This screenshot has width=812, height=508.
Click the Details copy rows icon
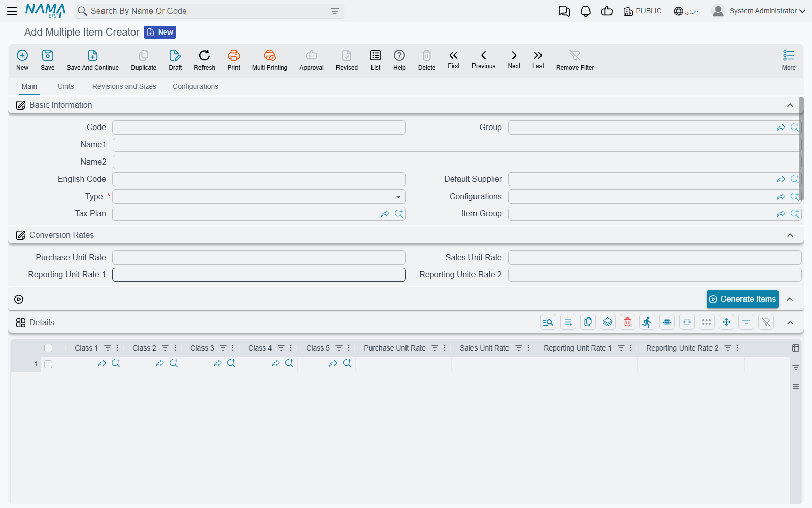pos(588,322)
